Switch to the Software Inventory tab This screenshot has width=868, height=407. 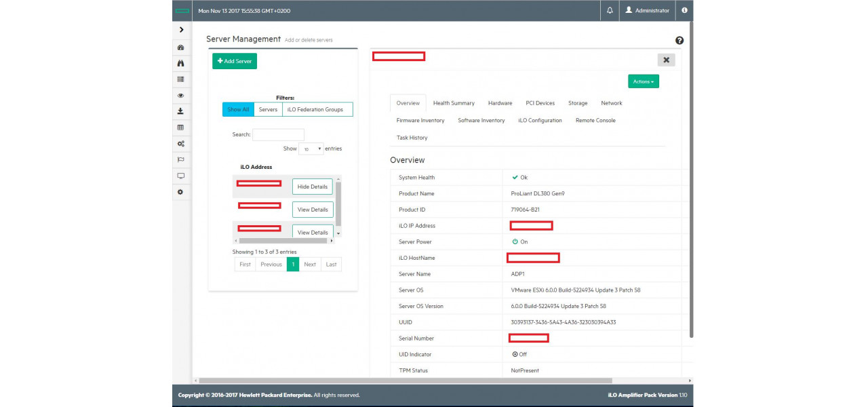[x=481, y=120]
